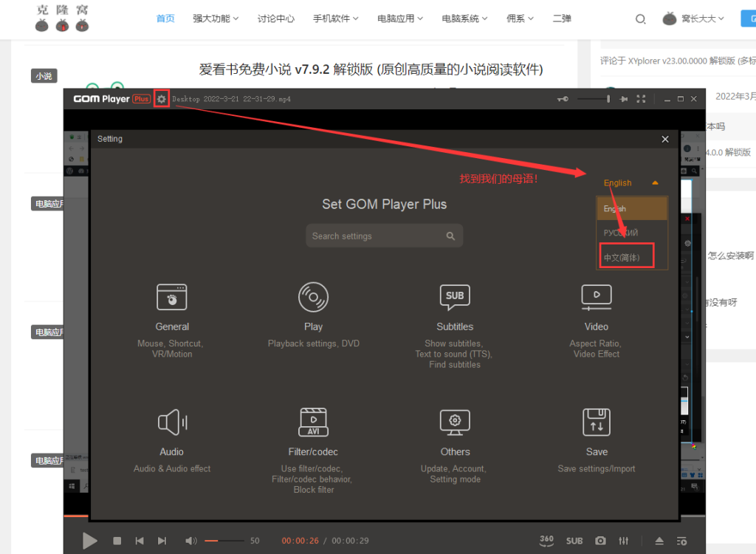Open XYplorer v23.00.0000 comment link
The height and width of the screenshot is (554, 756).
[678, 61]
